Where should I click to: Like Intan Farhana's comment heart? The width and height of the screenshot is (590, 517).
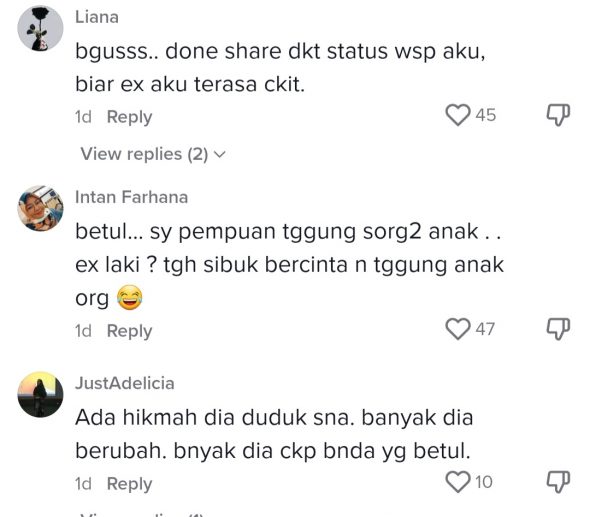[x=458, y=329]
